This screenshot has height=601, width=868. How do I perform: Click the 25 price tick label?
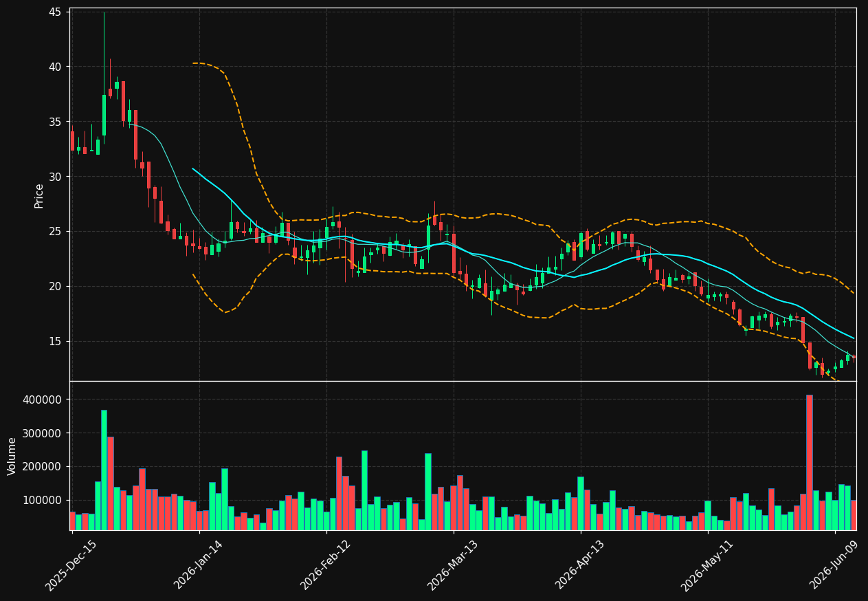point(56,232)
